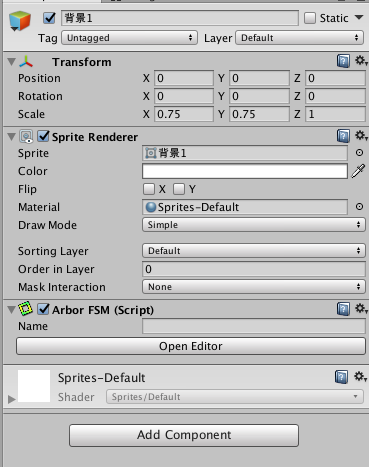
Task: Click the Open Editor button
Action: pos(191,346)
